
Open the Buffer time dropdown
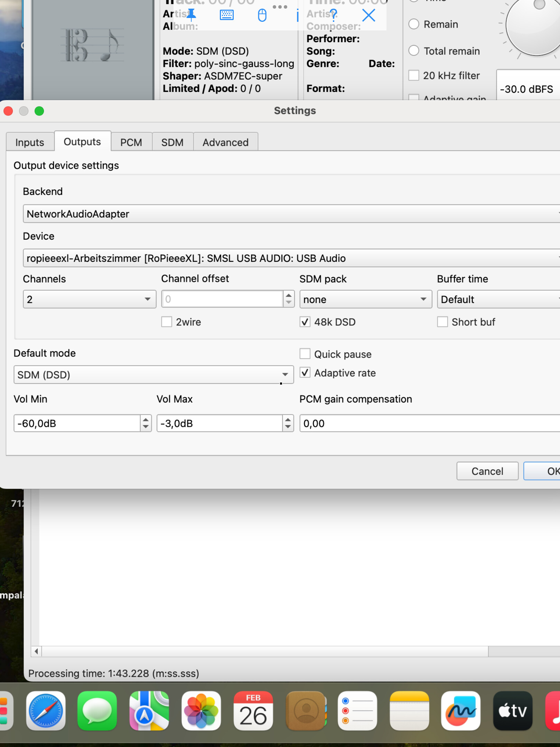pos(498,299)
